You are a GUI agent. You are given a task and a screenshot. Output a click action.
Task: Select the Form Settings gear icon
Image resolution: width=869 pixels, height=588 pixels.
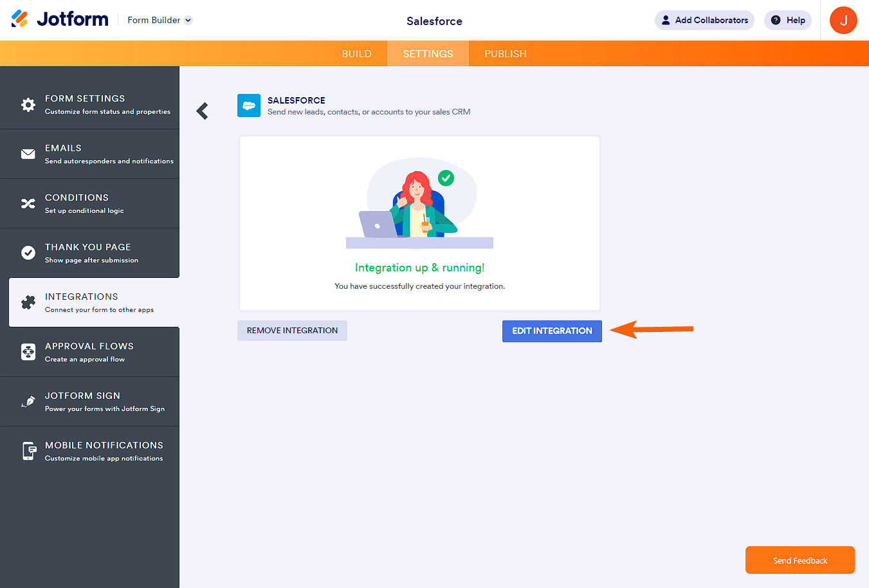(28, 104)
